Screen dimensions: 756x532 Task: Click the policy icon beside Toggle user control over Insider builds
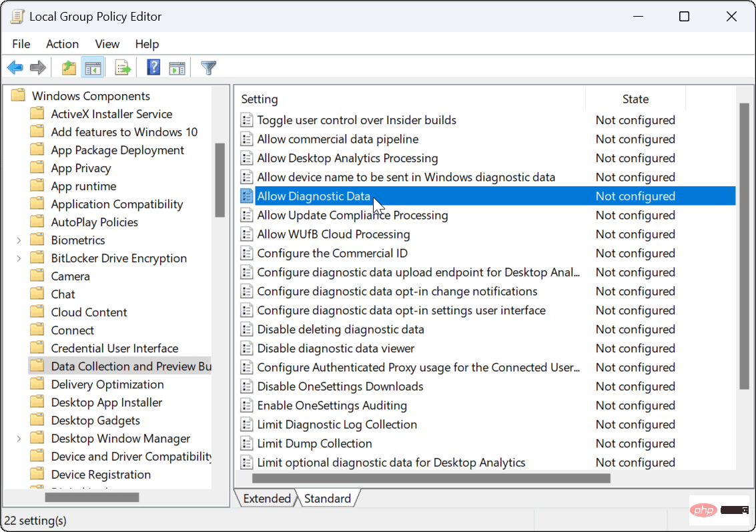(246, 120)
